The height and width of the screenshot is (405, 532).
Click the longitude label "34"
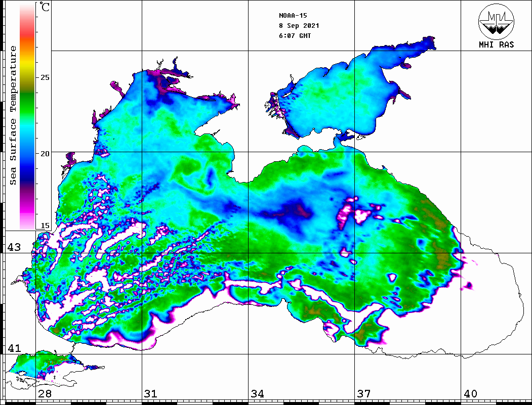click(x=258, y=394)
